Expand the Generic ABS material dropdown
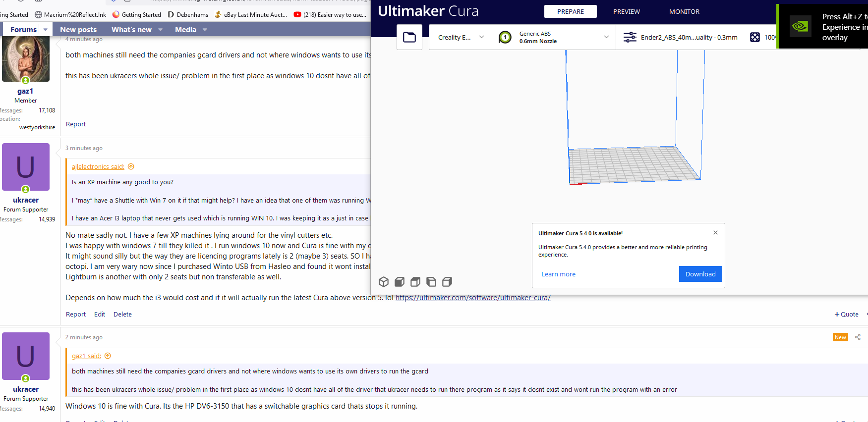Viewport: 868px width, 422px height. tap(554, 37)
